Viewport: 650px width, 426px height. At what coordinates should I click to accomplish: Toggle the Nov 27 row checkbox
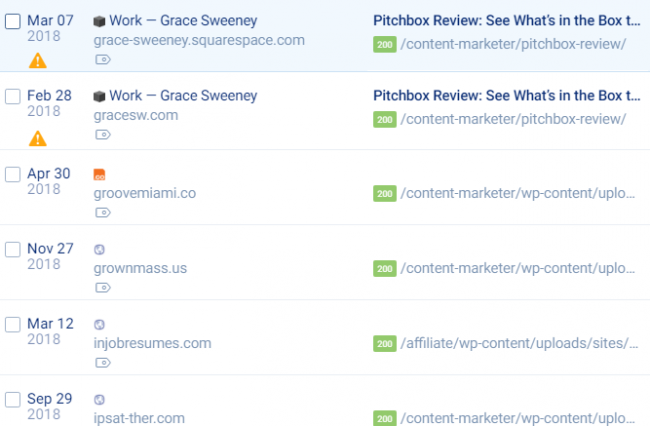(x=12, y=249)
